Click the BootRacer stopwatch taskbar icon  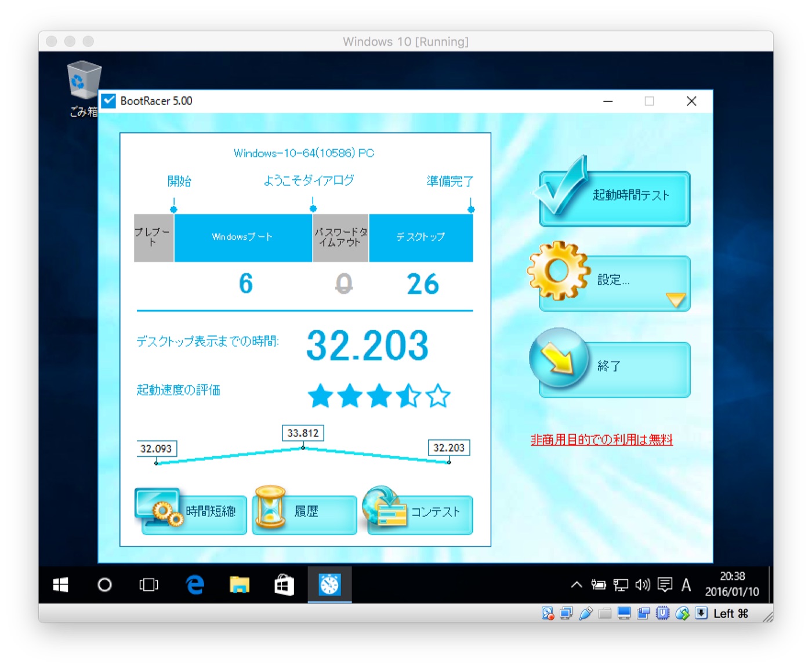click(x=329, y=584)
